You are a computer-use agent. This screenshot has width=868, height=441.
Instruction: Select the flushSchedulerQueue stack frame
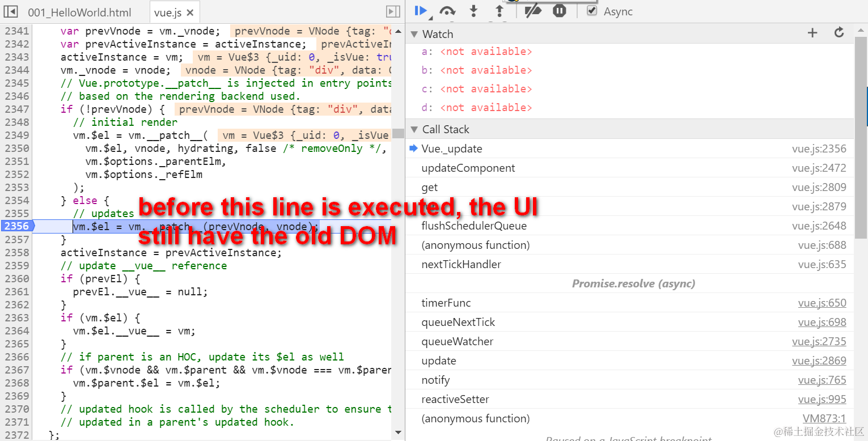click(629, 226)
